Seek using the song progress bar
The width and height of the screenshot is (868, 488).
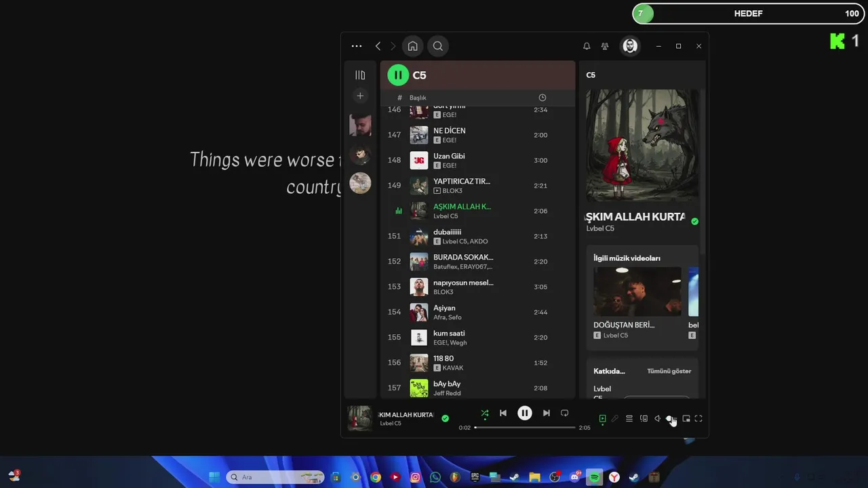525,428
